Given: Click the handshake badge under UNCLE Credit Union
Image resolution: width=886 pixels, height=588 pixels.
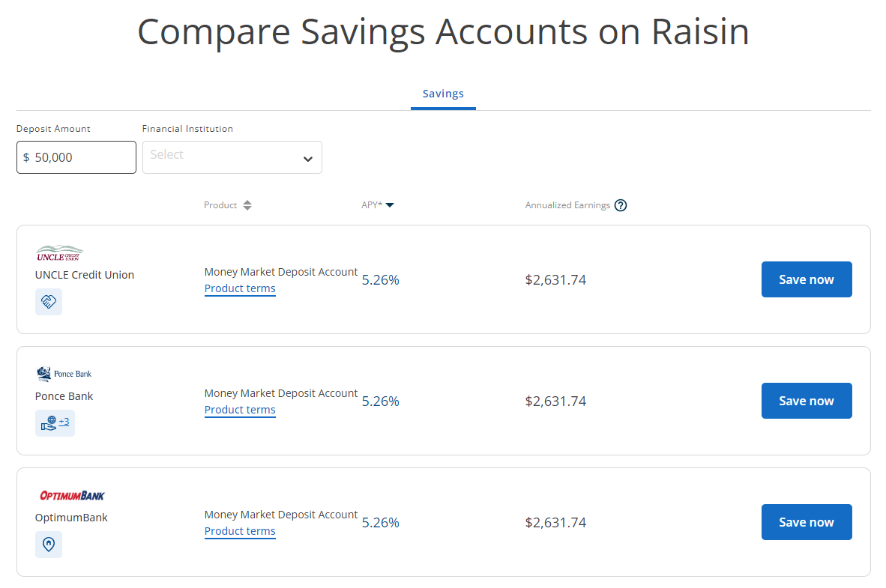Looking at the screenshot, I should tap(49, 302).
